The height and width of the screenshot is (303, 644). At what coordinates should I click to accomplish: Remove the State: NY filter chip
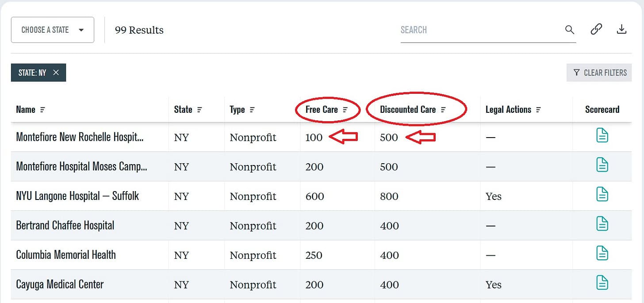(56, 73)
